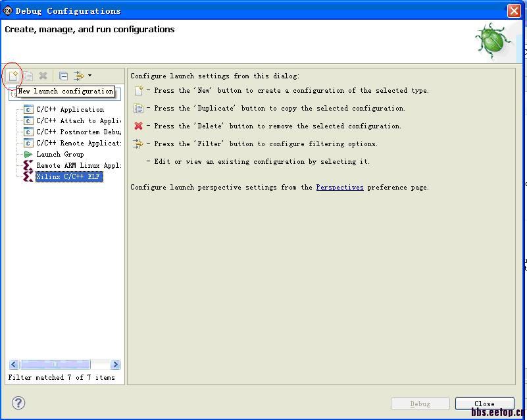
Task: Click the C/C++ Application icon
Action: tap(28, 110)
